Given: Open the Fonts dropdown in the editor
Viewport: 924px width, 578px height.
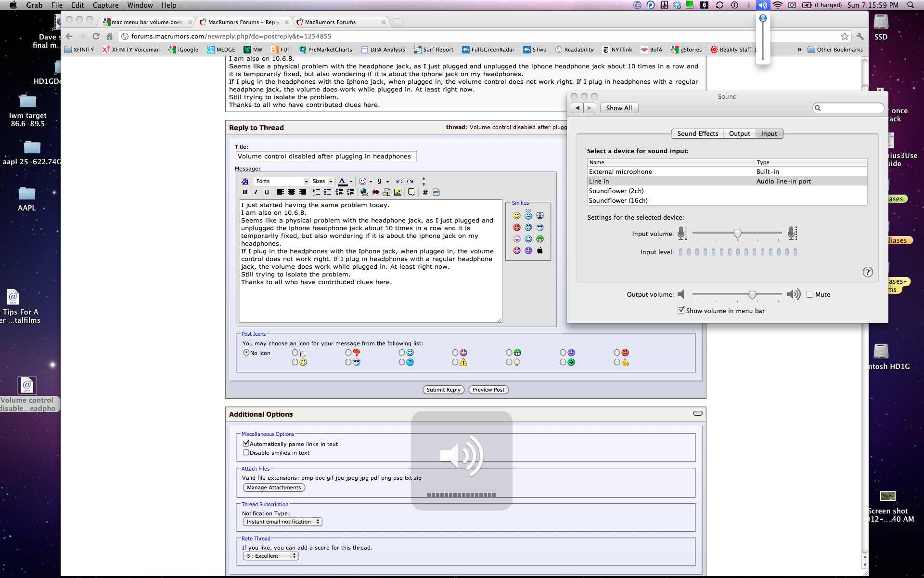Looking at the screenshot, I should (282, 182).
